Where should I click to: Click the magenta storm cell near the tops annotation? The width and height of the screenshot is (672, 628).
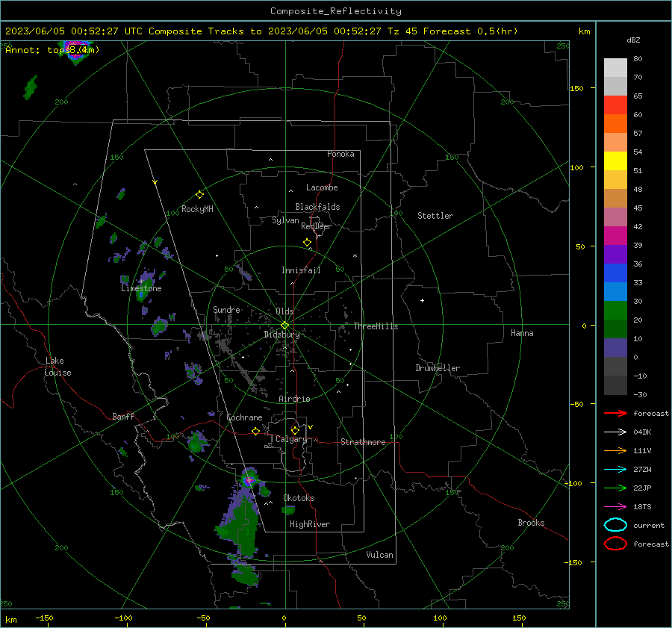(x=76, y=50)
